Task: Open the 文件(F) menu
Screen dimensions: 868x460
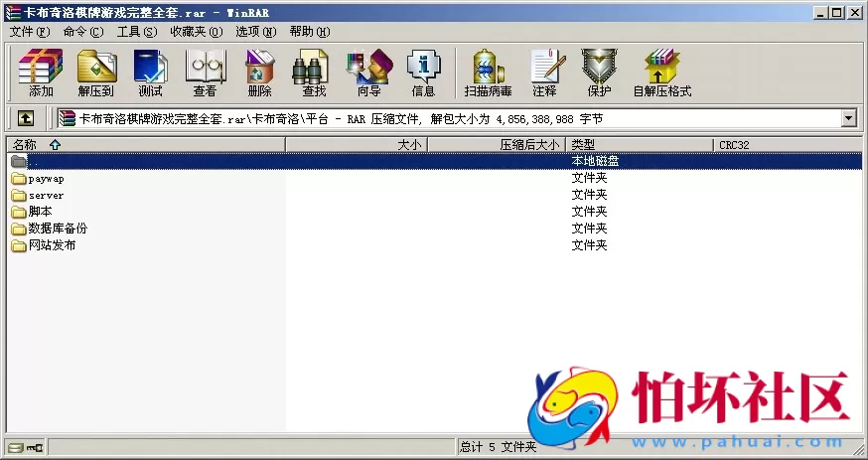Action: 30,32
